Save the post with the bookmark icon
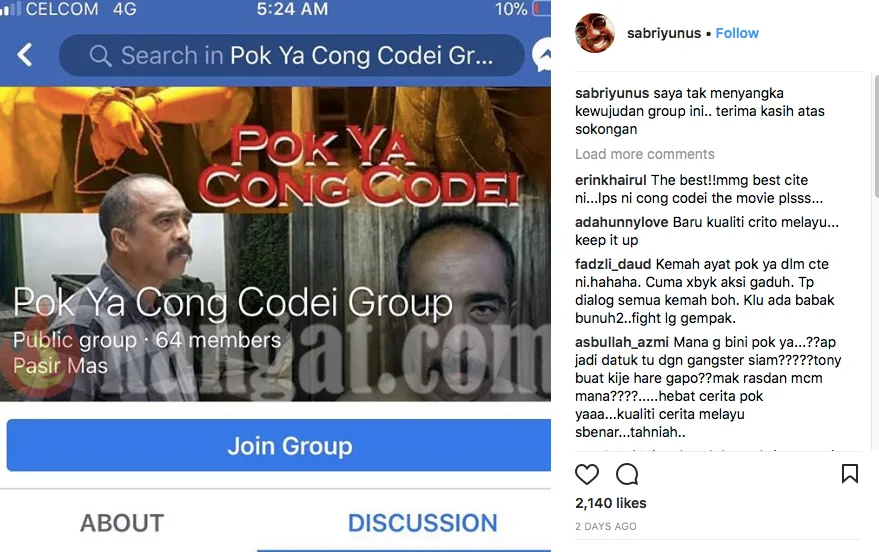 click(850, 474)
